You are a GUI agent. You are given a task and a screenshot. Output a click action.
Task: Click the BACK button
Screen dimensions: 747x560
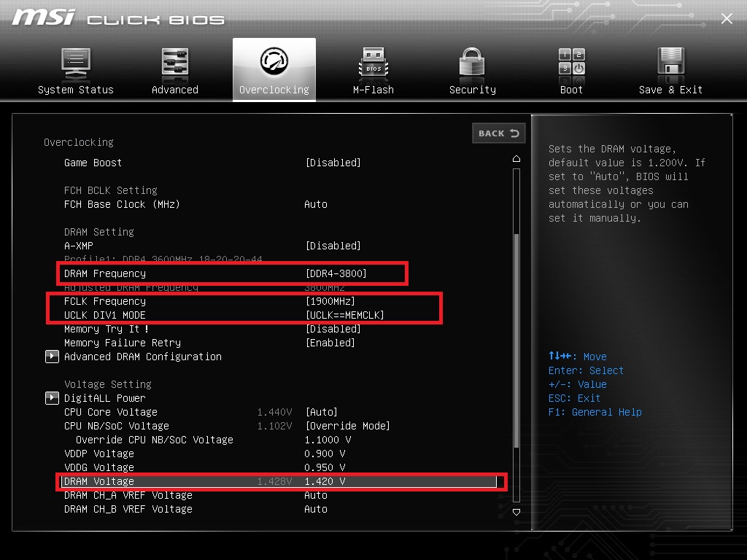[499, 133]
